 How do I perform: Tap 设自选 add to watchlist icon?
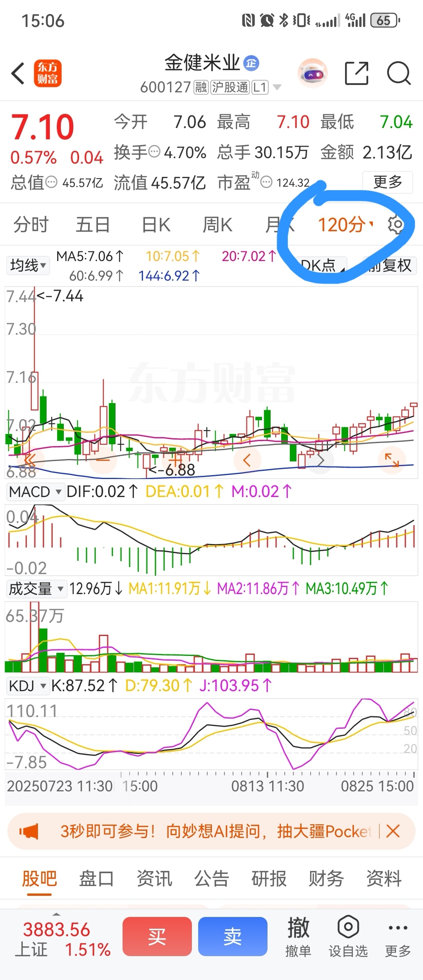click(348, 937)
